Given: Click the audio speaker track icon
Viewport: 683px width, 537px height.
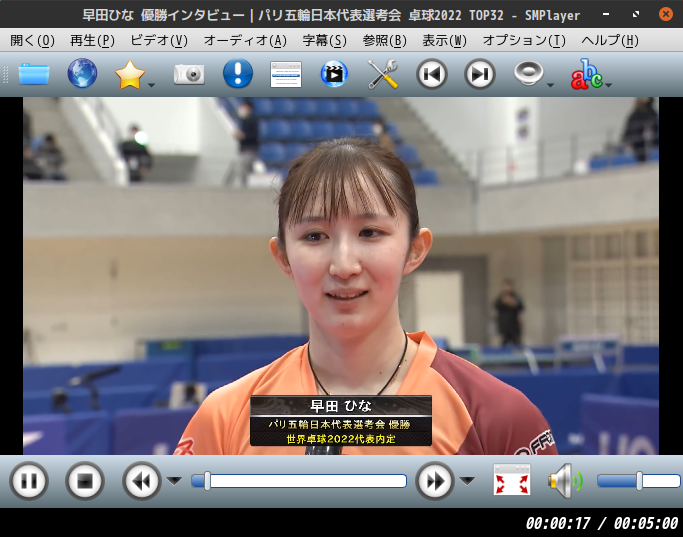Looking at the screenshot, I should pyautogui.click(x=529, y=73).
